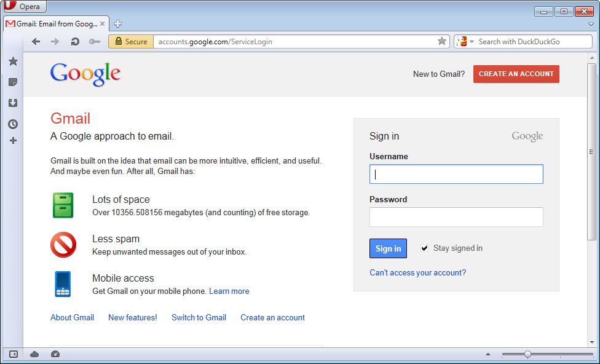Bookmark page using address bar star
Viewport: 600px width, 364px height.
(x=441, y=41)
